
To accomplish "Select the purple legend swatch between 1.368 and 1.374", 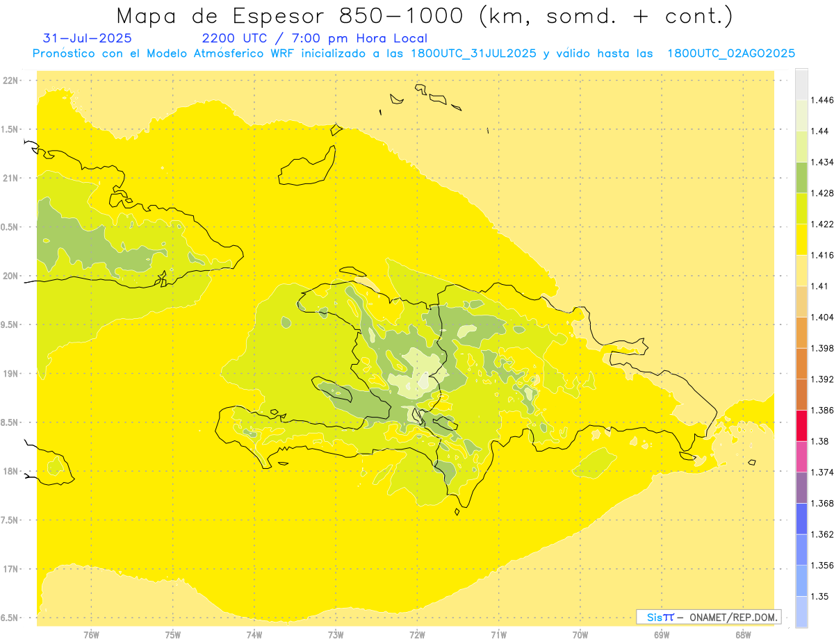I will click(x=801, y=487).
